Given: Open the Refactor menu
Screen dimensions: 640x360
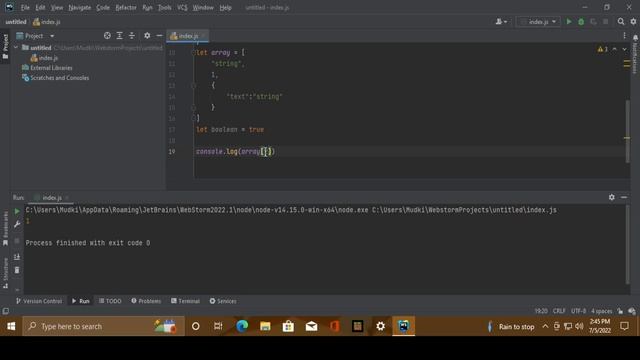Looking at the screenshot, I should [126, 7].
